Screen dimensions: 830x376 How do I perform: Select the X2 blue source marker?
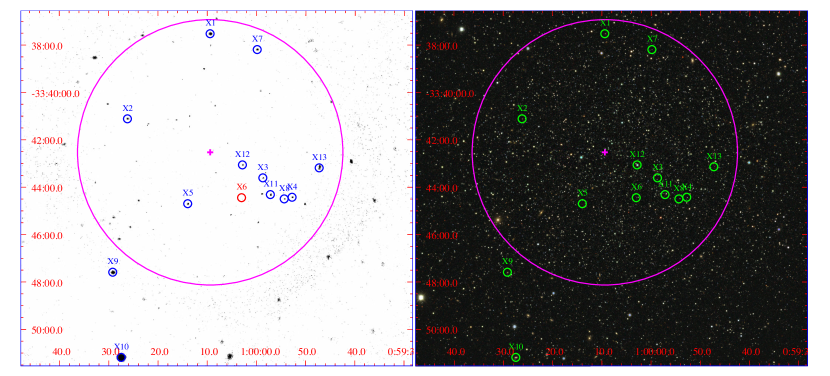[x=128, y=119]
